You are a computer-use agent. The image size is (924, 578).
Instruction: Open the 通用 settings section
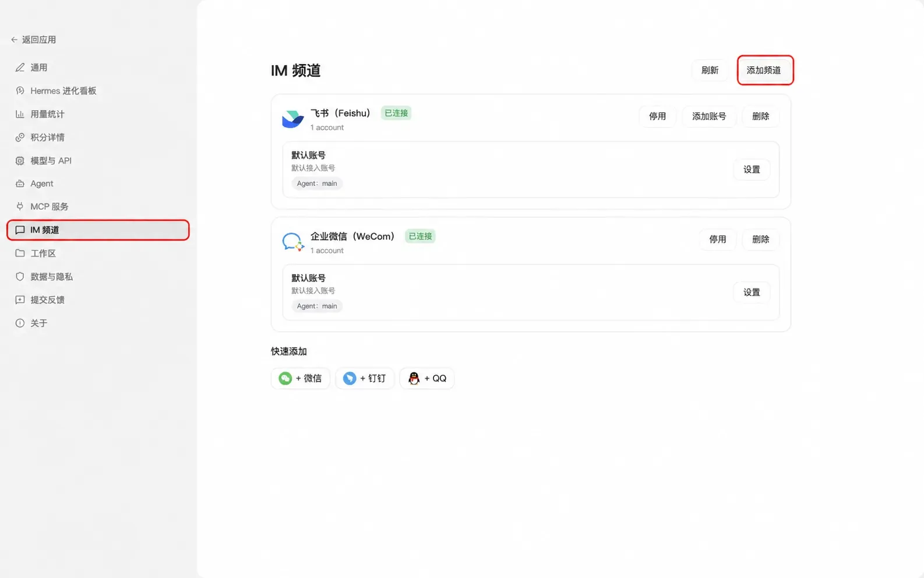coord(39,68)
